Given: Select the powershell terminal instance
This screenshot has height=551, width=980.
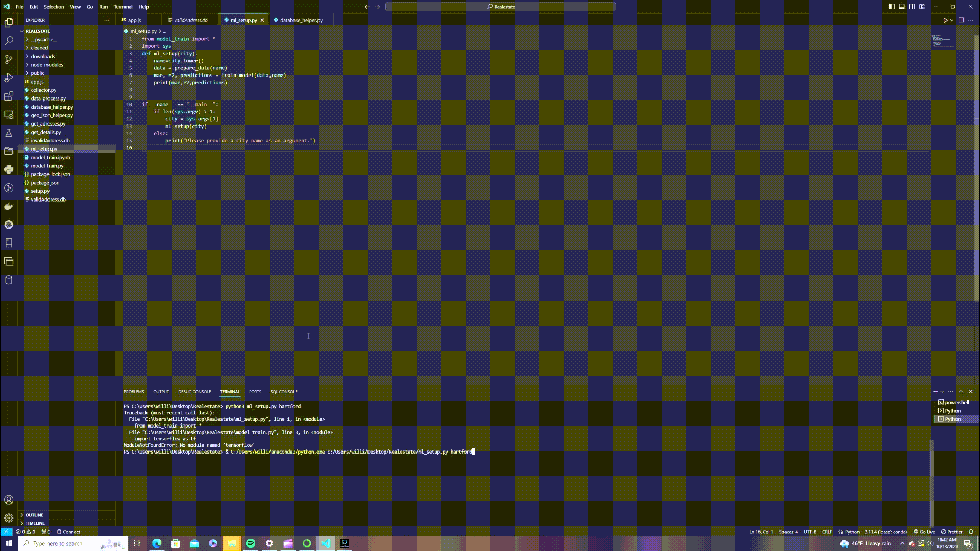Looking at the screenshot, I should click(x=956, y=402).
